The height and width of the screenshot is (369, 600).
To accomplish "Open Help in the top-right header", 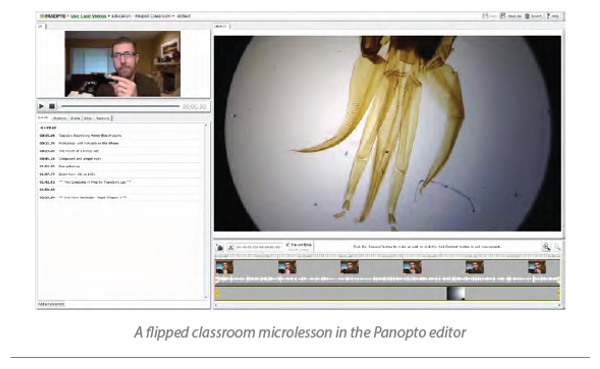I will tap(553, 16).
